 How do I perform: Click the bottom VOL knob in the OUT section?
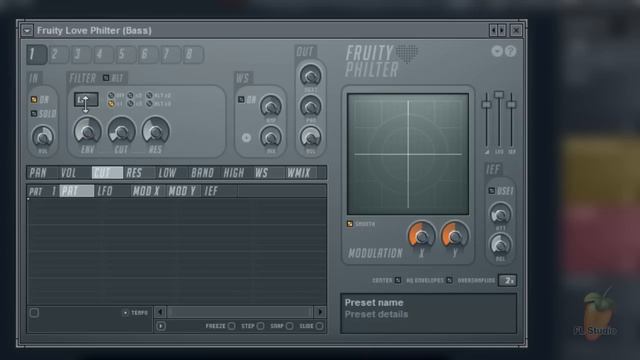pos(311,137)
